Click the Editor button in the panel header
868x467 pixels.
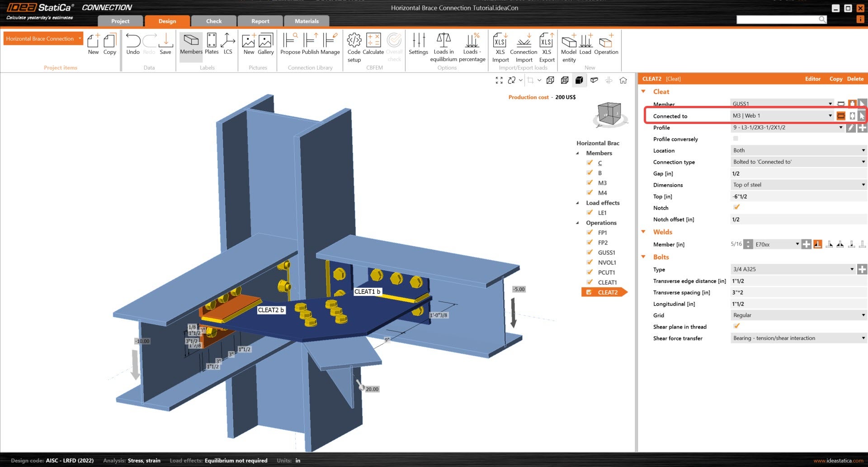pos(812,79)
